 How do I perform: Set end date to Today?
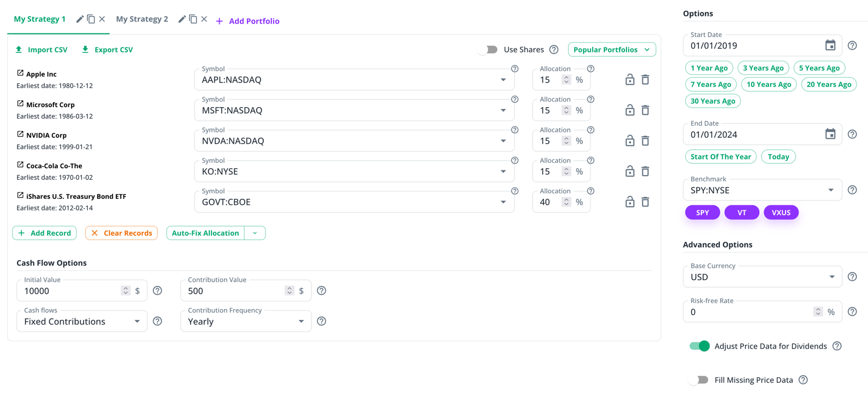[778, 157]
